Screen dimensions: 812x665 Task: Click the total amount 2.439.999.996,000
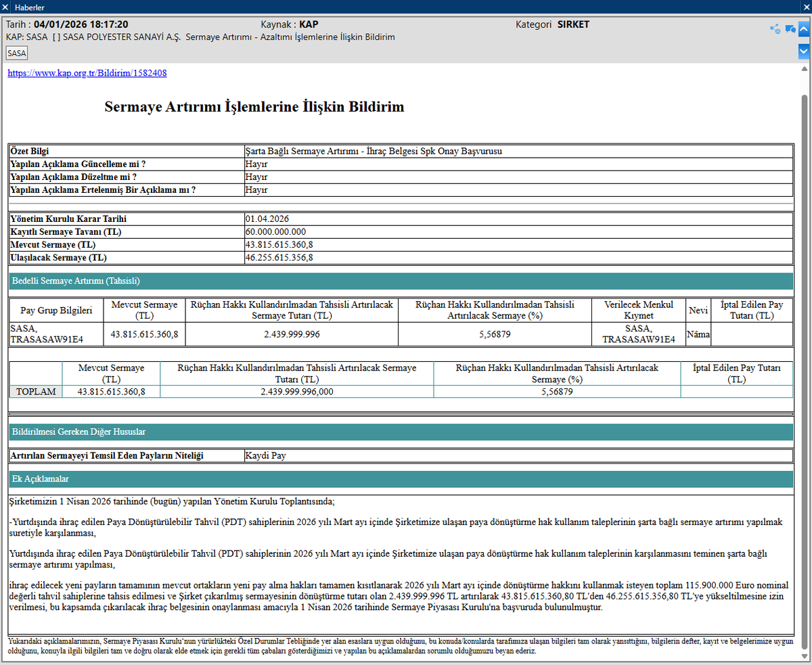pos(296,392)
